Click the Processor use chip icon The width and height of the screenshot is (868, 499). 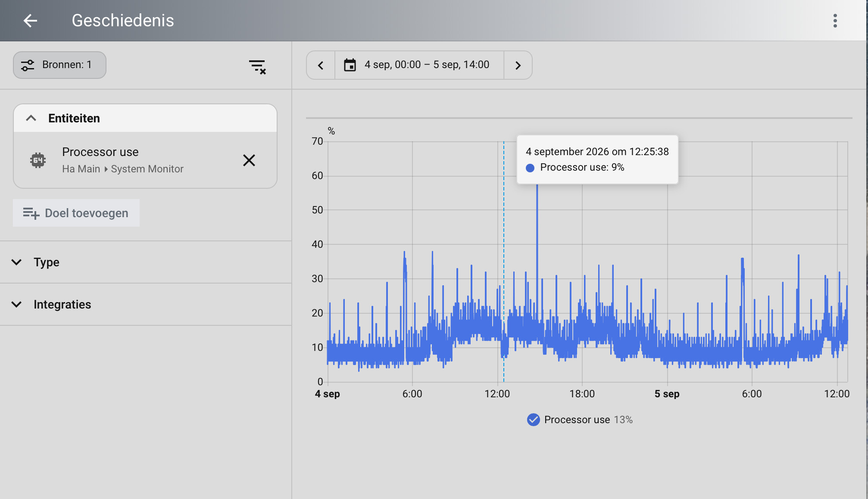38,160
